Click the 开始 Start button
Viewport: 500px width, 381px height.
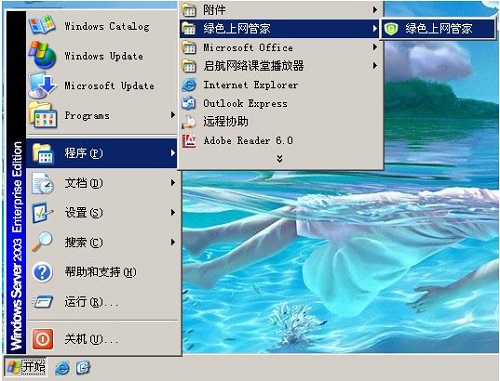point(26,367)
